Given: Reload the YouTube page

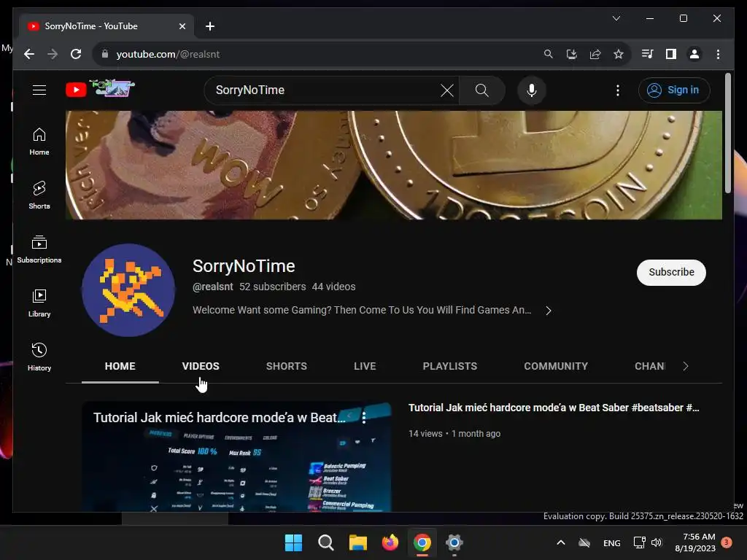Looking at the screenshot, I should (76, 54).
